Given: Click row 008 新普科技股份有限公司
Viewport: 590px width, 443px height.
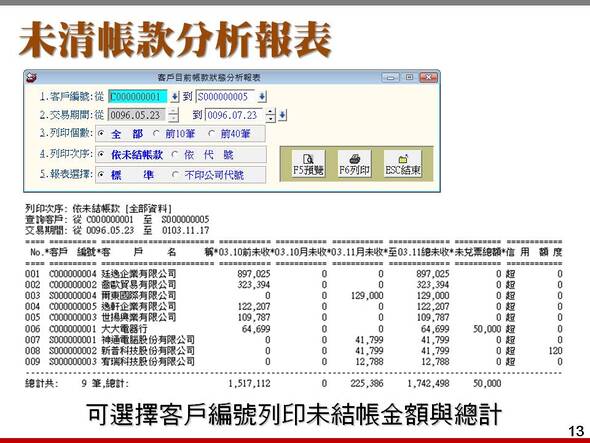Looking at the screenshot, I should (x=293, y=351).
